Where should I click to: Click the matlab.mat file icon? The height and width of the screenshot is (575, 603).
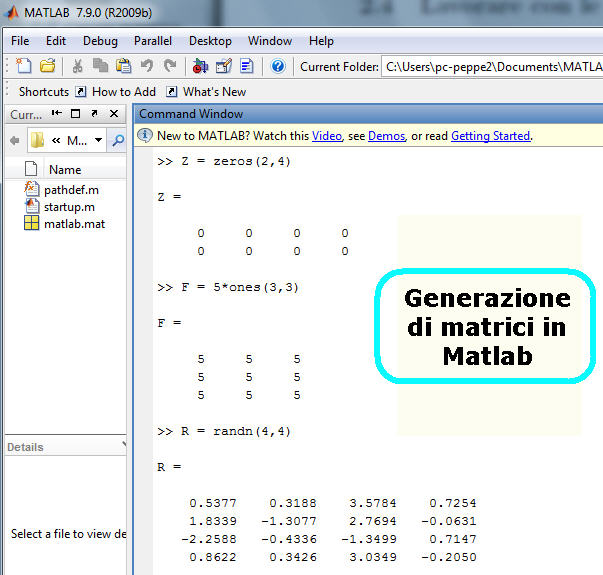click(32, 223)
